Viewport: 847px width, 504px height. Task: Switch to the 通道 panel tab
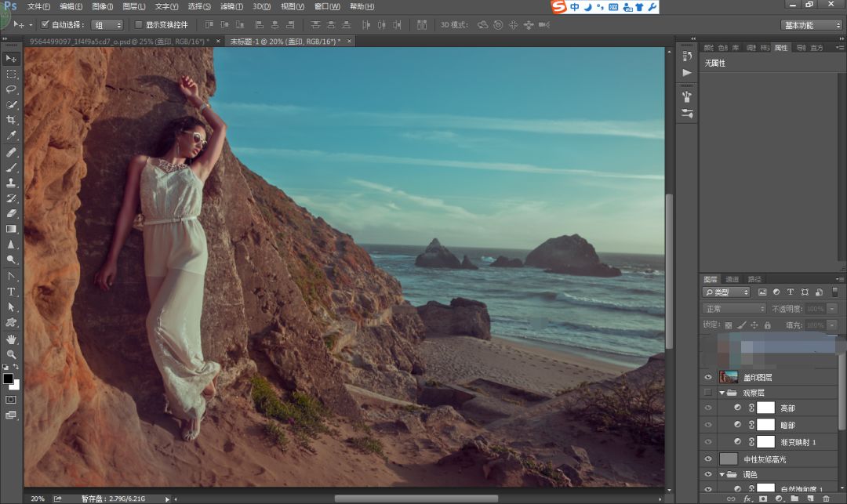coord(732,279)
